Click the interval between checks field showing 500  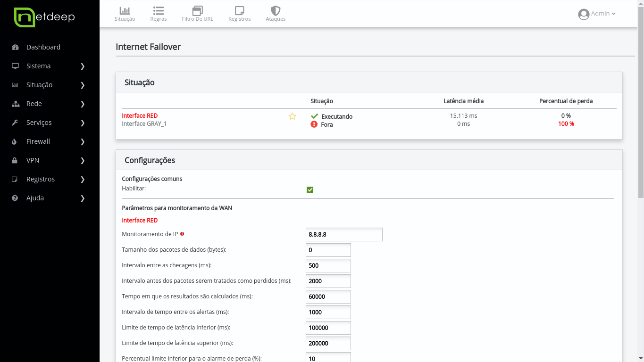click(328, 265)
